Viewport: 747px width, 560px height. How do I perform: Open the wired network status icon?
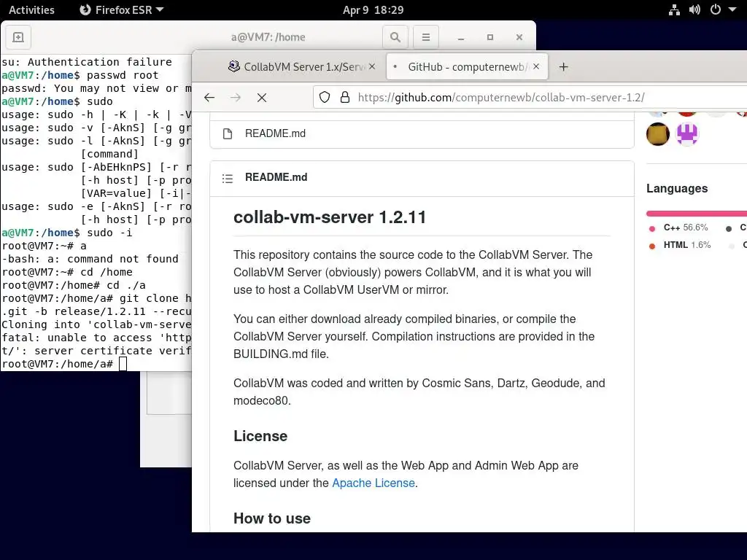[674, 10]
